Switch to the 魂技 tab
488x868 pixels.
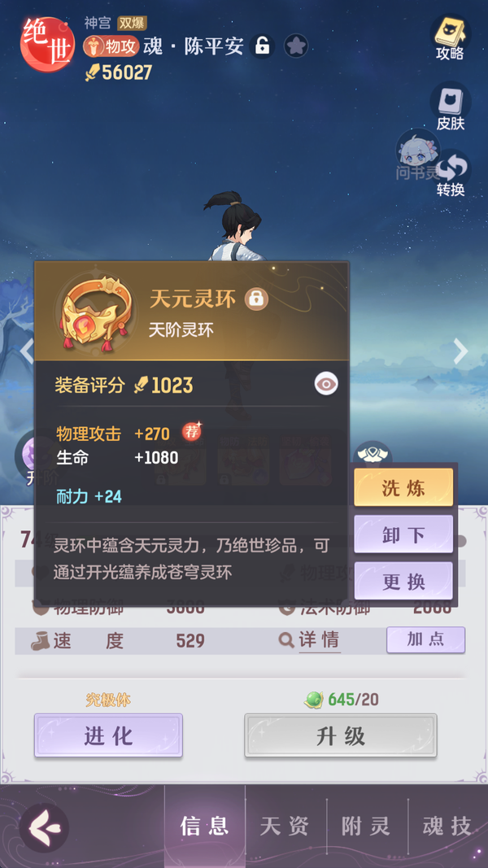click(448, 827)
